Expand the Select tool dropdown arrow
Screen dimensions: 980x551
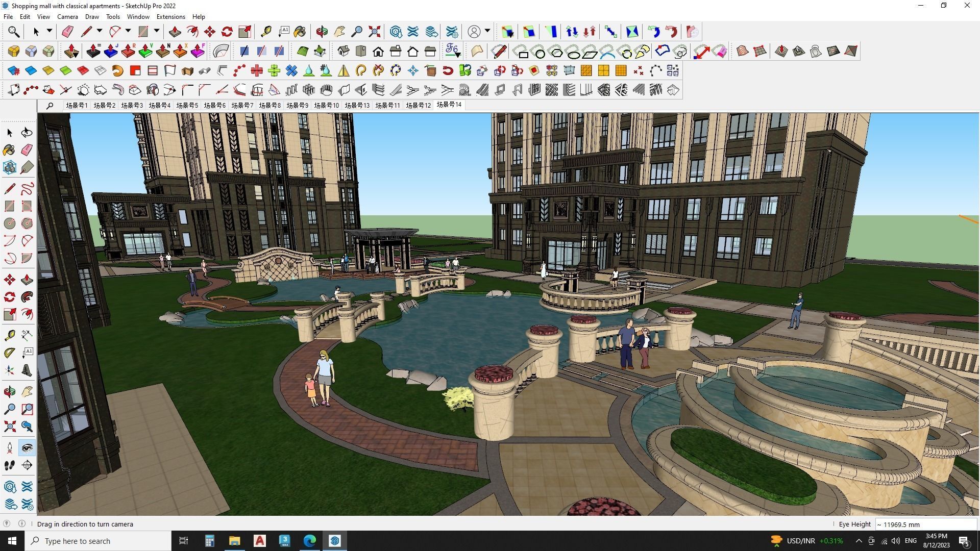pos(50,31)
